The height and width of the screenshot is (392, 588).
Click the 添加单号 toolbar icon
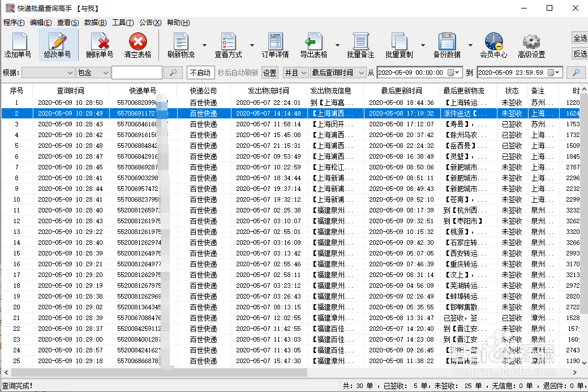point(18,45)
